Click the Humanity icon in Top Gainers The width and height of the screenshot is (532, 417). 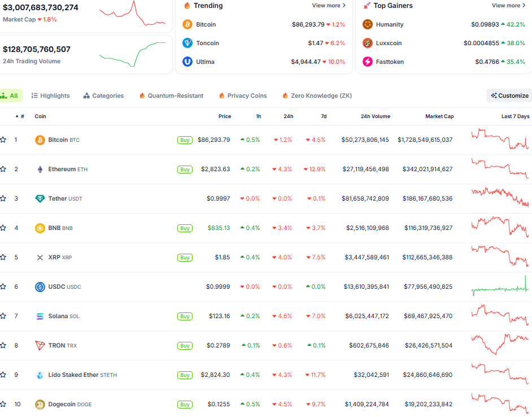coord(368,25)
